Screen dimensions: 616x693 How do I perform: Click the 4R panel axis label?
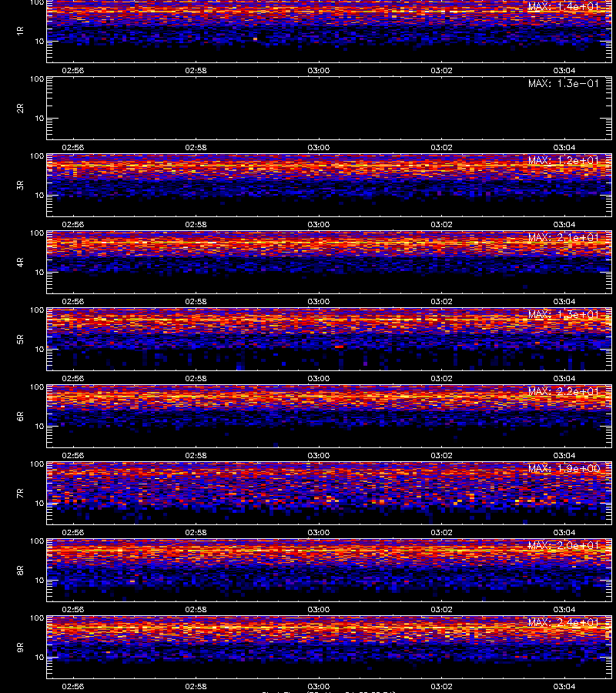pos(20,262)
